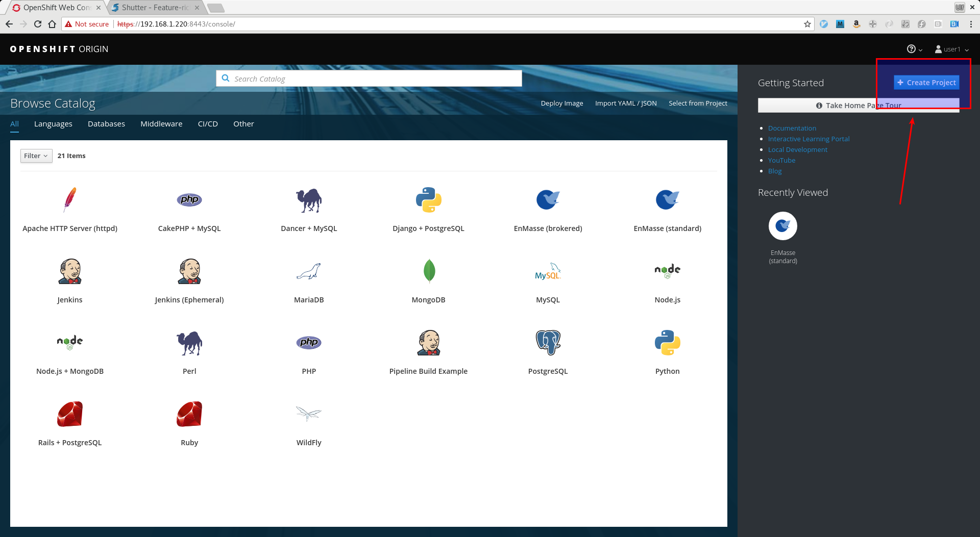Click the browser address bar URL
Viewport: 980px width, 537px height.
(x=176, y=24)
